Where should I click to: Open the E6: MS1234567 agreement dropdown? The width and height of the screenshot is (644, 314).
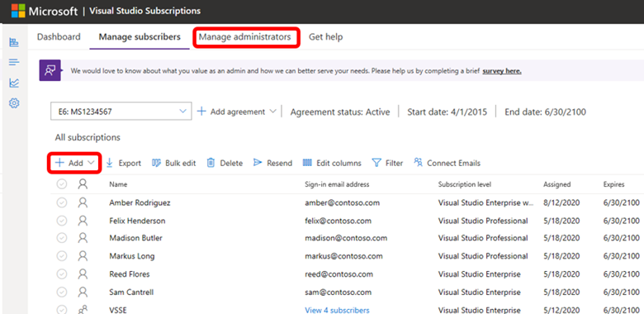tap(121, 112)
